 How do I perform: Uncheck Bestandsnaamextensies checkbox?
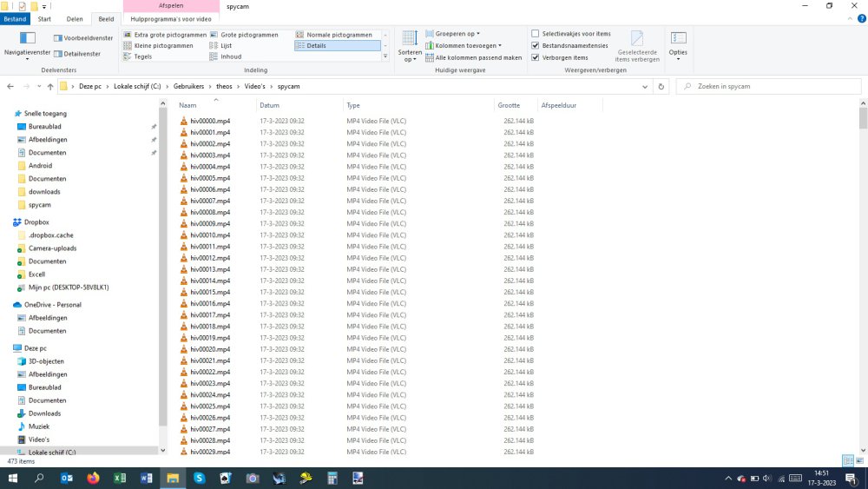pyautogui.click(x=535, y=46)
